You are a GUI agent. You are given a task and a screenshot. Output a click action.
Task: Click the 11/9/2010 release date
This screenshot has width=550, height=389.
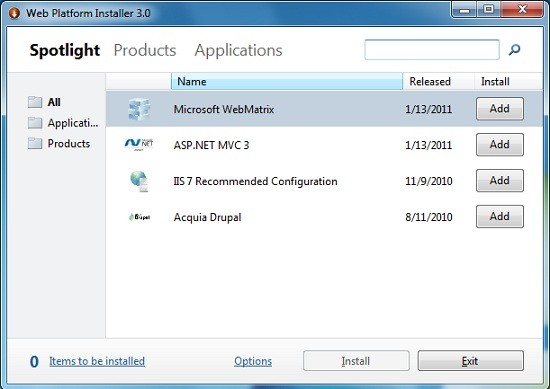click(x=429, y=181)
